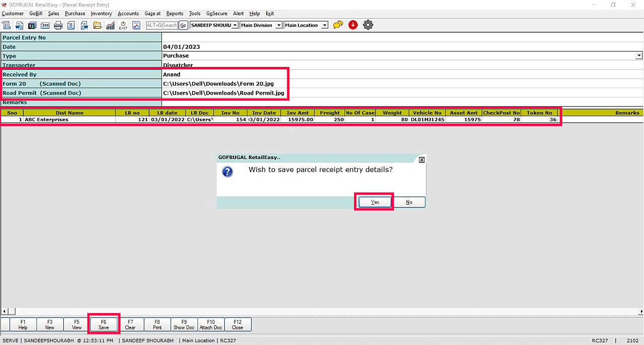Image resolution: width=644 pixels, height=345 pixels.
Task: Open the Purchase menu
Action: pos(75,14)
